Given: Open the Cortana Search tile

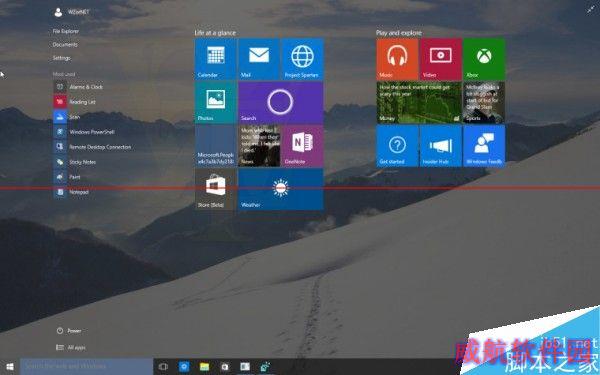Looking at the screenshot, I should click(280, 102).
